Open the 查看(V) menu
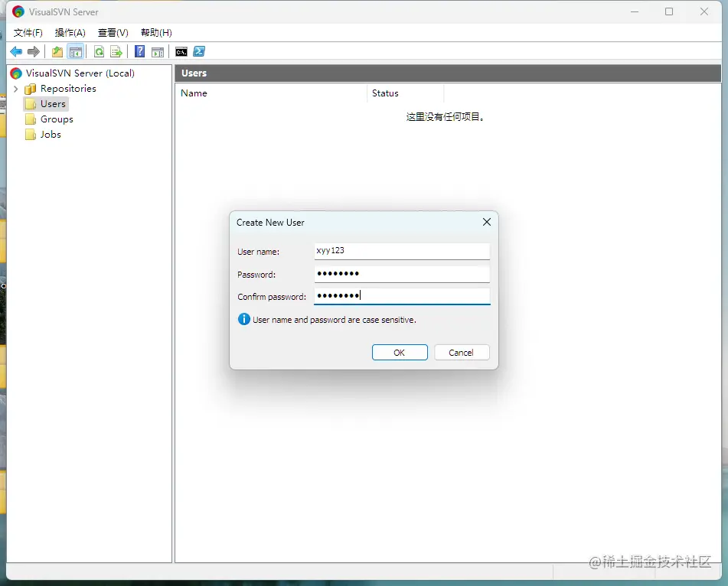 click(x=113, y=32)
